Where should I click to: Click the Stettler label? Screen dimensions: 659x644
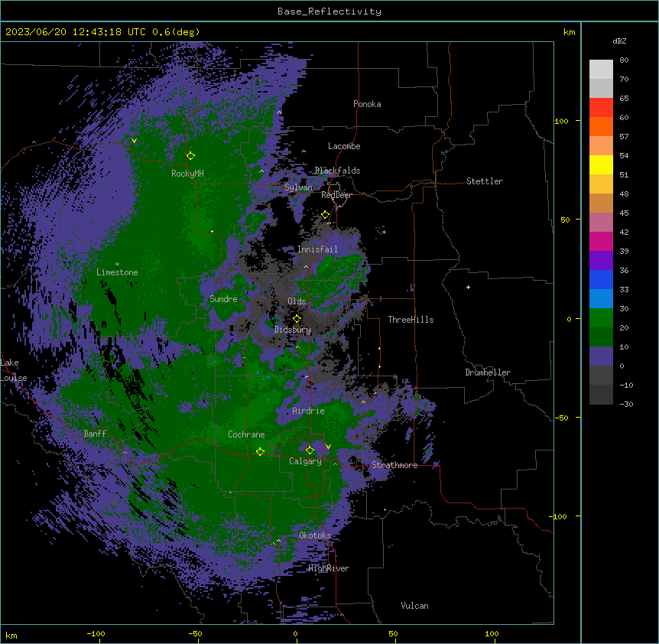(x=485, y=181)
